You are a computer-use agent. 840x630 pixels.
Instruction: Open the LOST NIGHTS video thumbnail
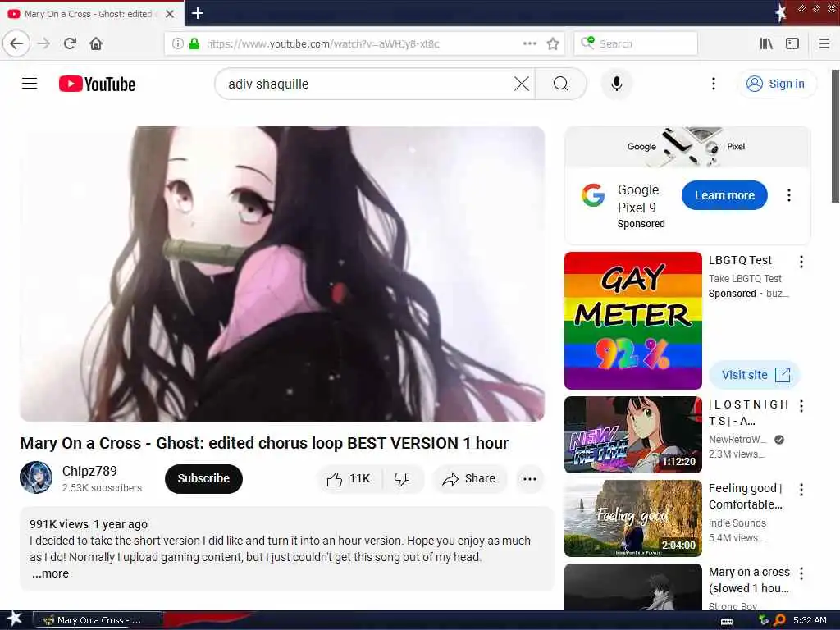tap(632, 435)
